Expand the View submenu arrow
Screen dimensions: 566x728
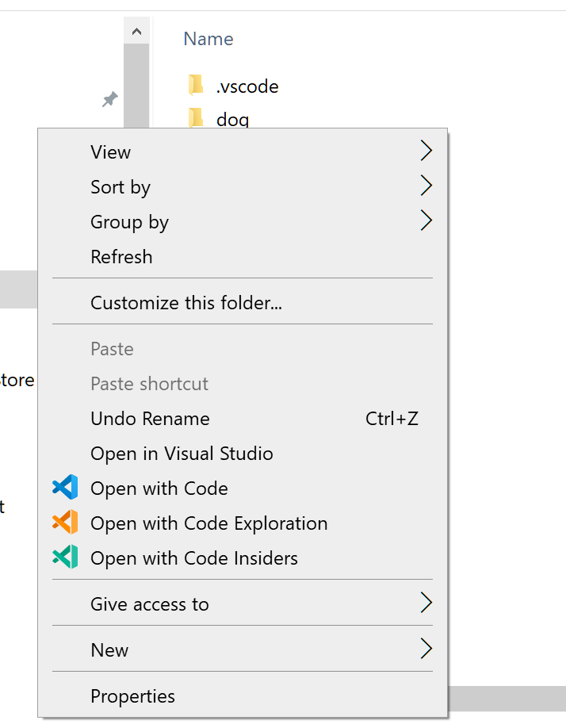[426, 151]
